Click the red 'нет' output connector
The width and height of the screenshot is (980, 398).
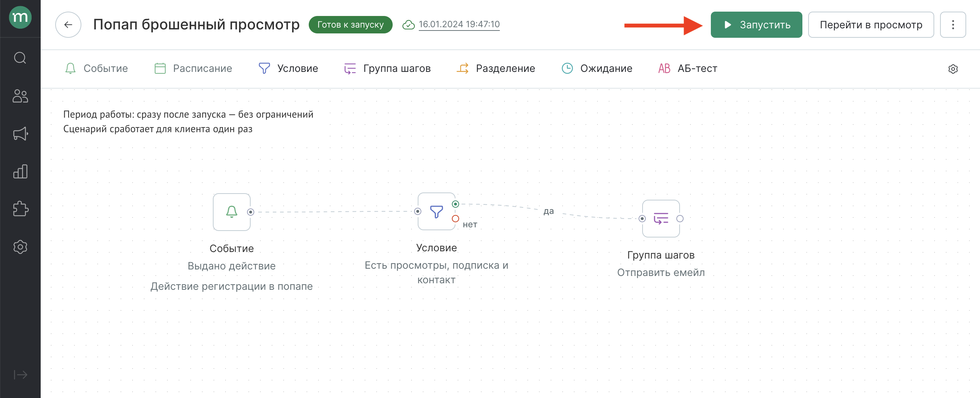pos(455,218)
